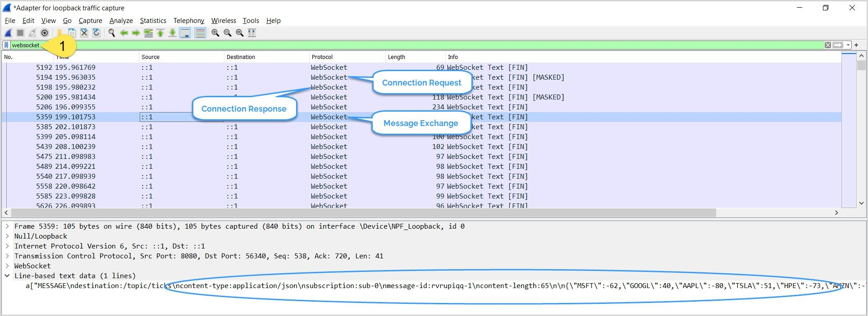Image resolution: width=868 pixels, height=316 pixels.
Task: Find a packet with magnifier icon
Action: tap(112, 33)
